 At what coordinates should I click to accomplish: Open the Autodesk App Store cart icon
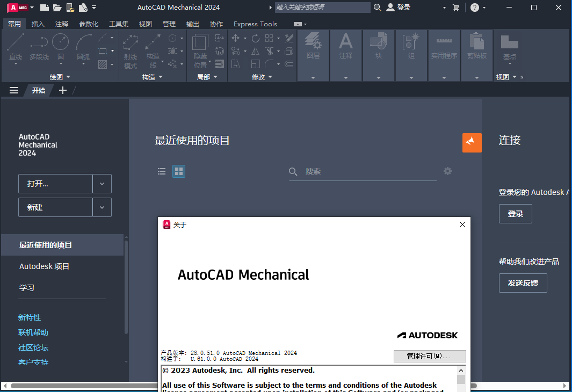pos(455,8)
